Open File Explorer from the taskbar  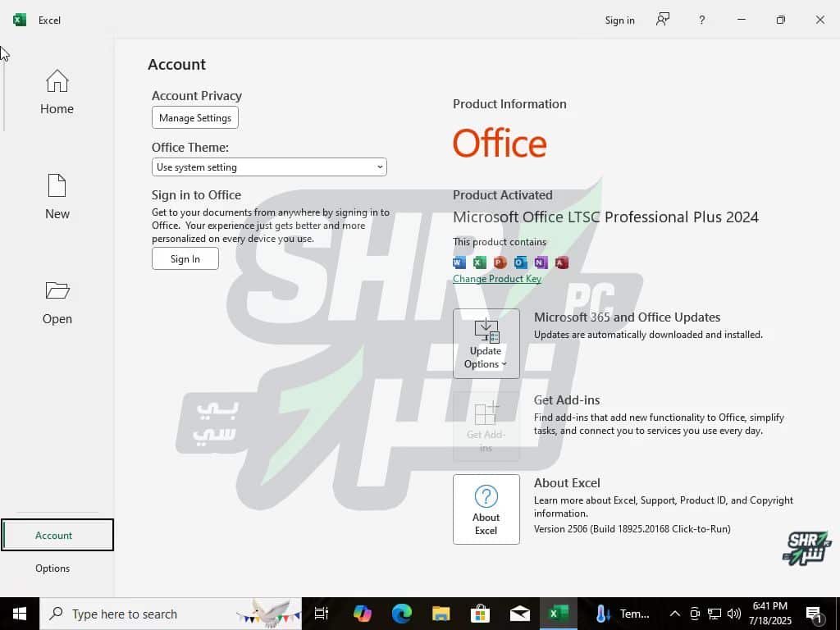[x=441, y=614]
